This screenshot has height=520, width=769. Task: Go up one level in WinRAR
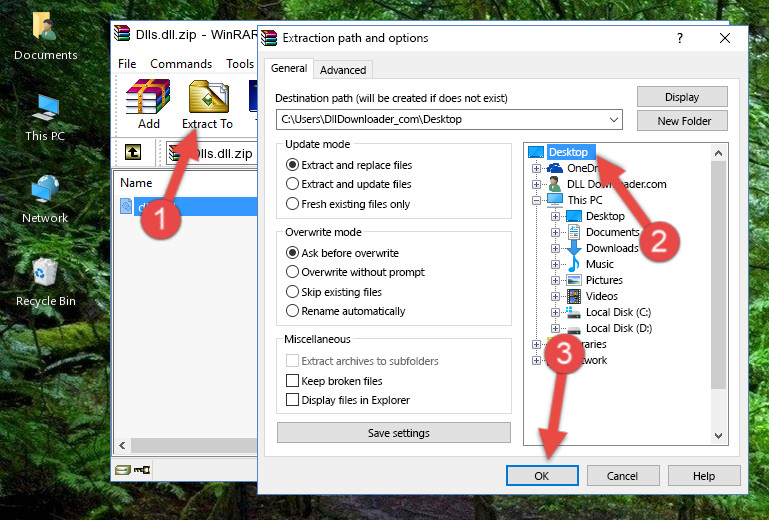click(133, 152)
